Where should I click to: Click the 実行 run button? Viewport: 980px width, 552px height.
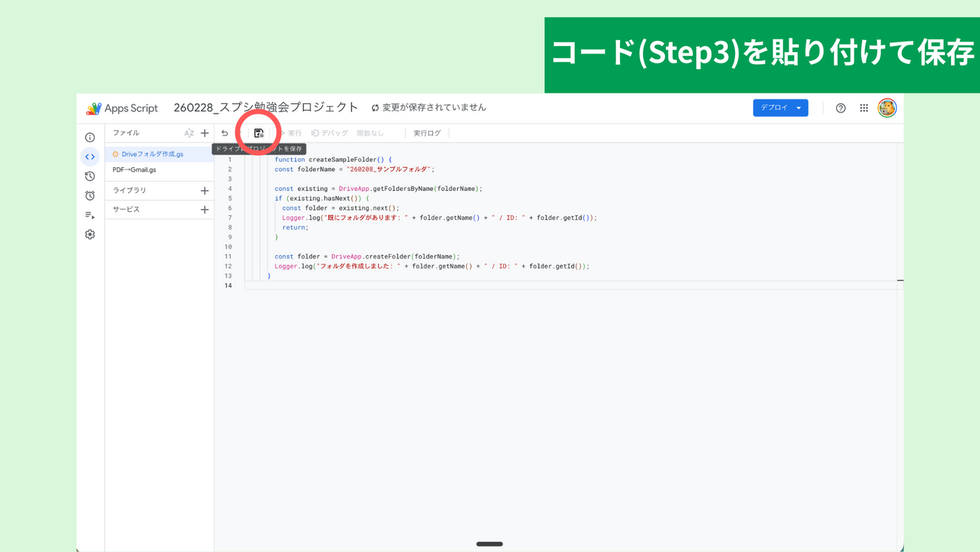(291, 133)
